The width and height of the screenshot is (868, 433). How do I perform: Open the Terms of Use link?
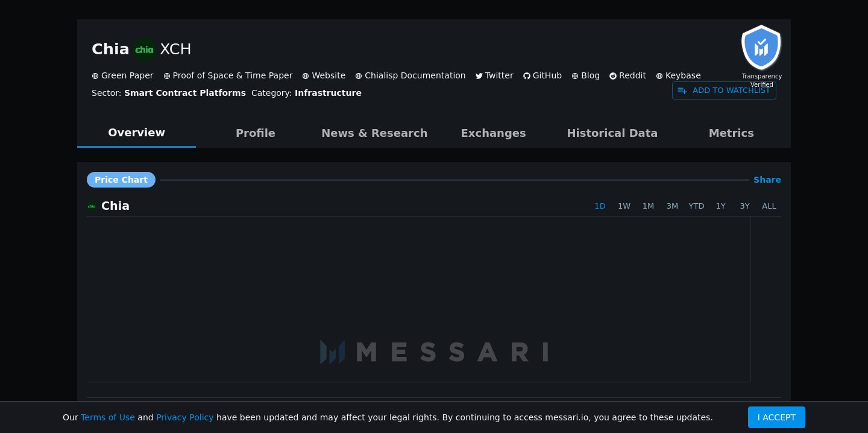[108, 417]
